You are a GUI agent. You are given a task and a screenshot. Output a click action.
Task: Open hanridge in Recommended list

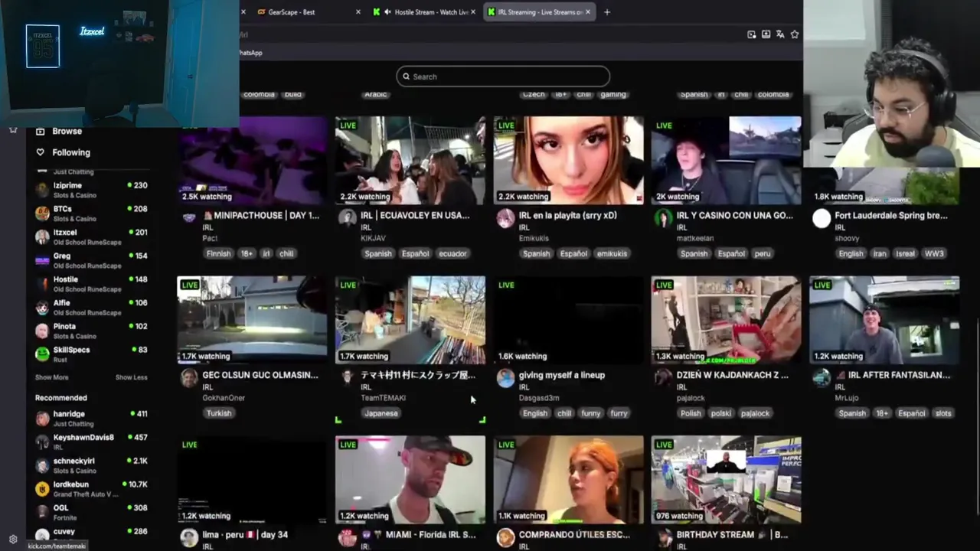pos(92,418)
